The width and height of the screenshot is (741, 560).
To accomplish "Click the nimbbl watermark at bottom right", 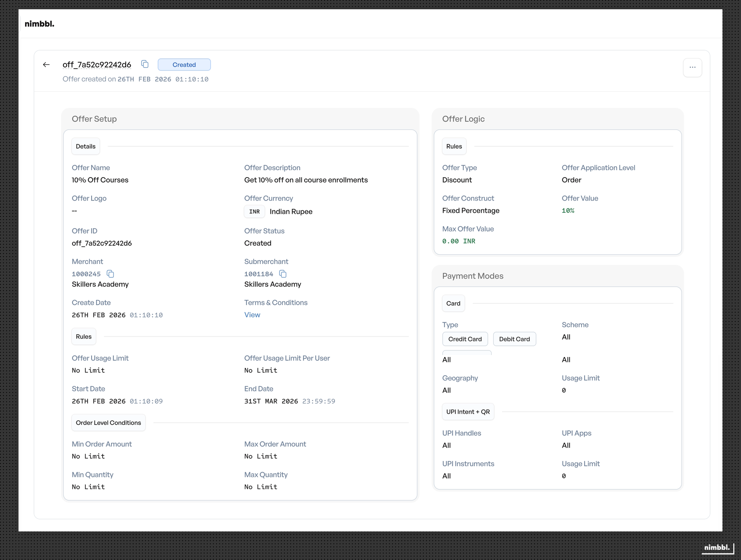I will pyautogui.click(x=717, y=547).
